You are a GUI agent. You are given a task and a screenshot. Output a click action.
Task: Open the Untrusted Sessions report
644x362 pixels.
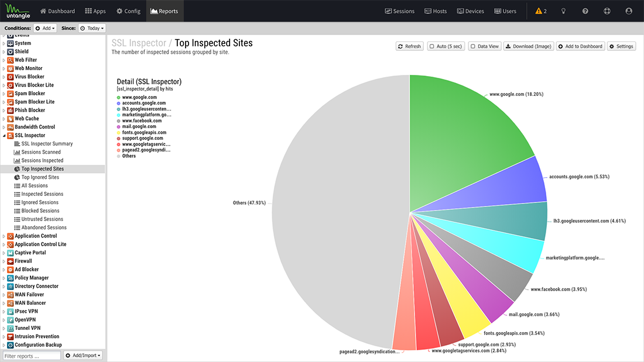pos(42,219)
